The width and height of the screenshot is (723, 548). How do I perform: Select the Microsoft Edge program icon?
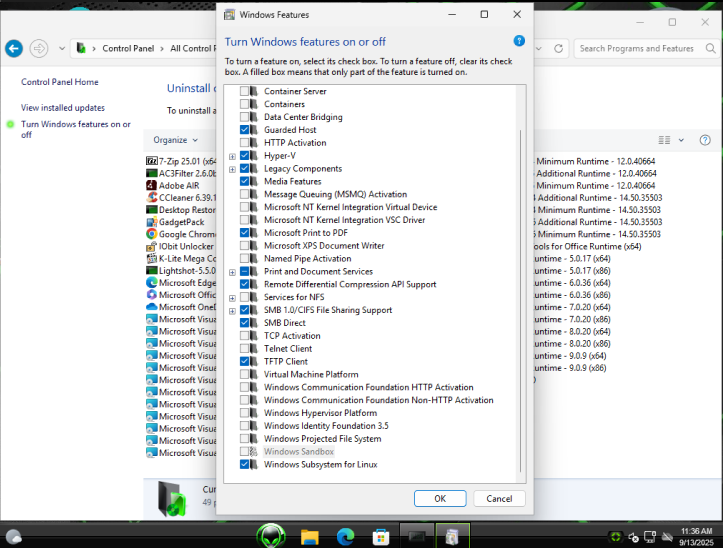point(151,283)
